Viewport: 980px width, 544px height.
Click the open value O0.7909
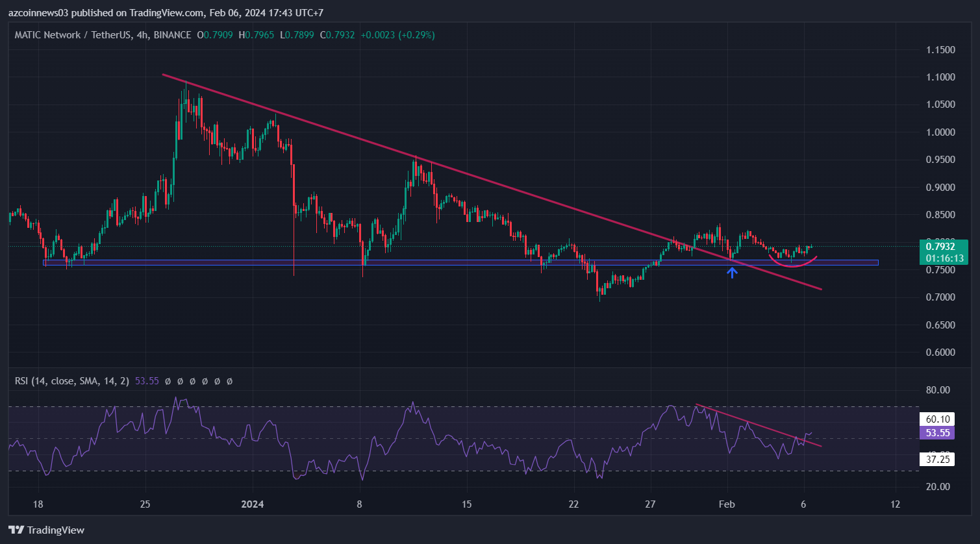tap(216, 34)
